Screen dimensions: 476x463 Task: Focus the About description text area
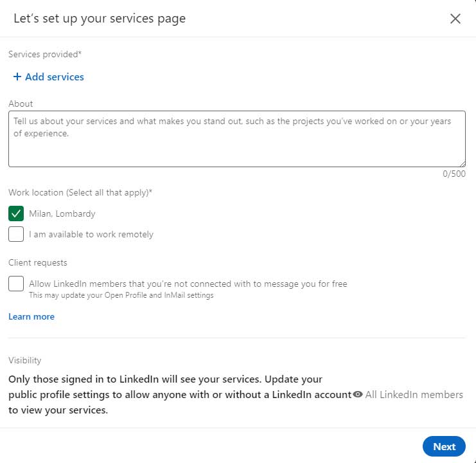click(x=236, y=138)
